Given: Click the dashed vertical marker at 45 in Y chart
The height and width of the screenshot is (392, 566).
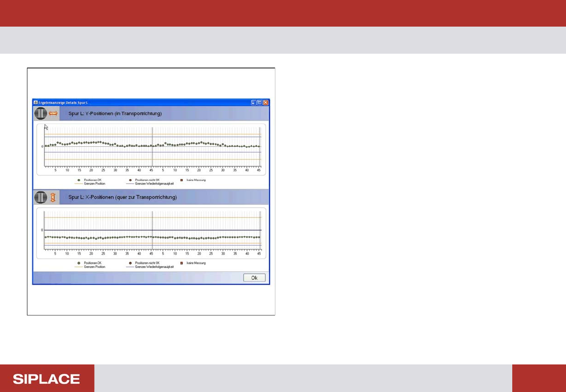Looking at the screenshot, I should [152, 147].
